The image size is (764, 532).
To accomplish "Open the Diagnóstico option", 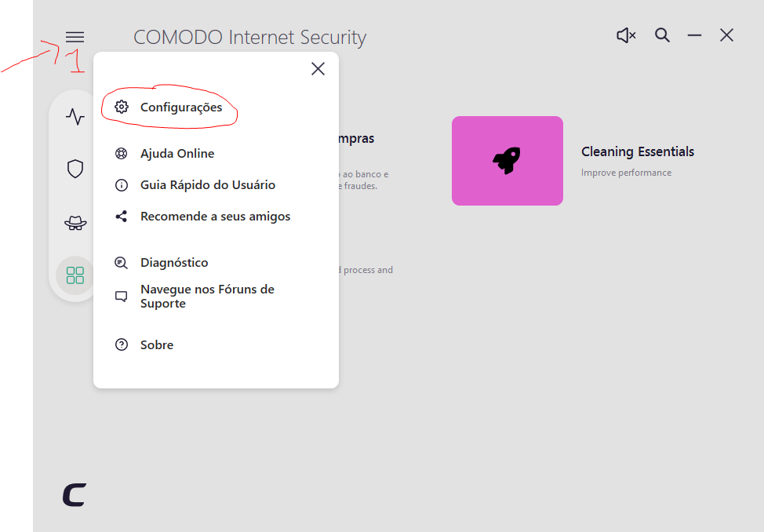I will point(173,263).
